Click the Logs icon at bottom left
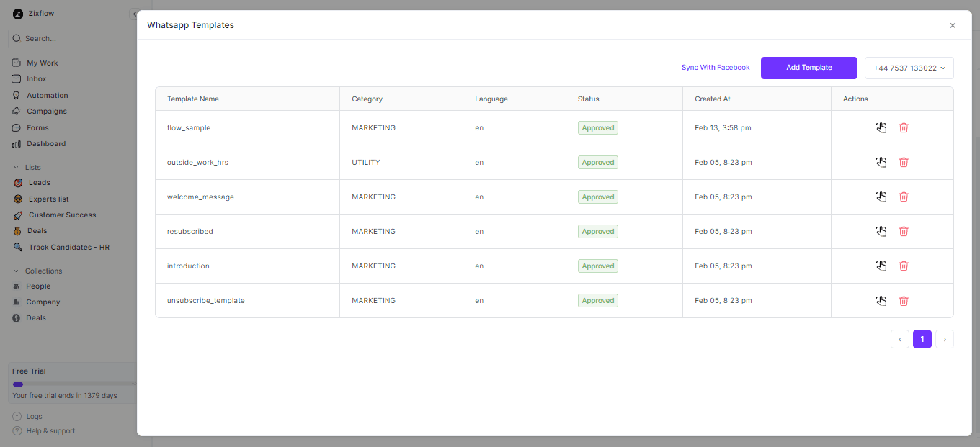The height and width of the screenshot is (447, 980). pos(17,416)
